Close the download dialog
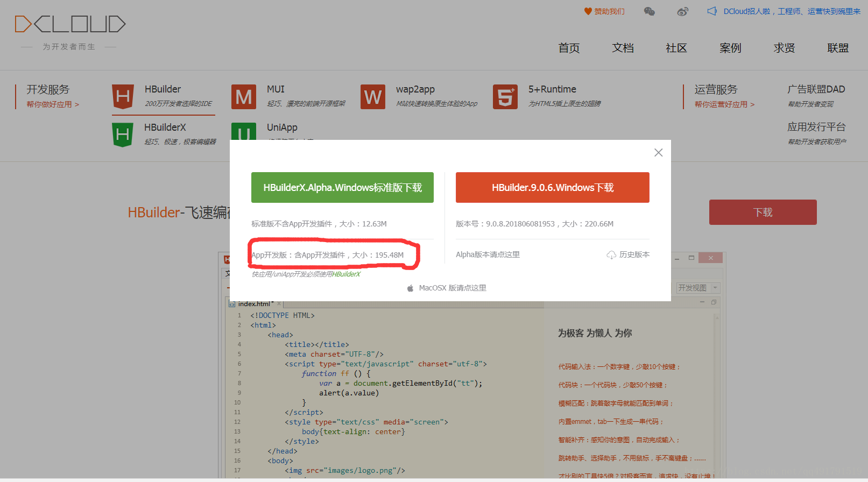Image resolution: width=868 pixels, height=482 pixels. point(658,153)
